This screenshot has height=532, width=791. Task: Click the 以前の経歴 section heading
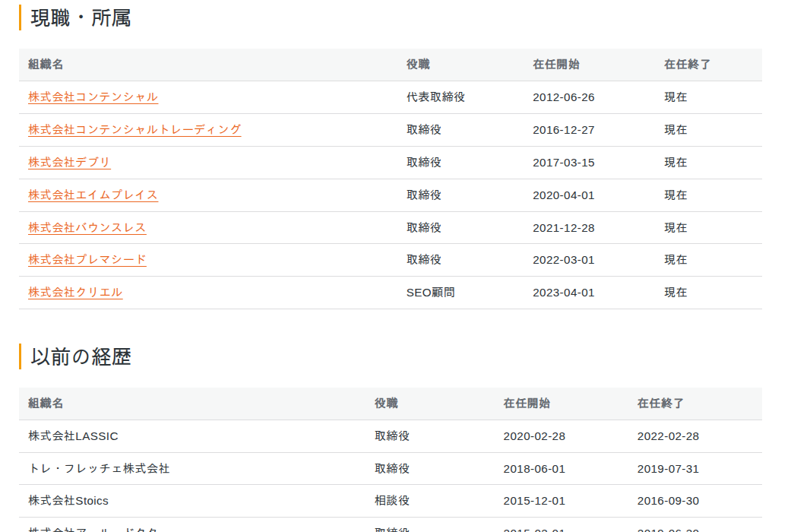[81, 357]
